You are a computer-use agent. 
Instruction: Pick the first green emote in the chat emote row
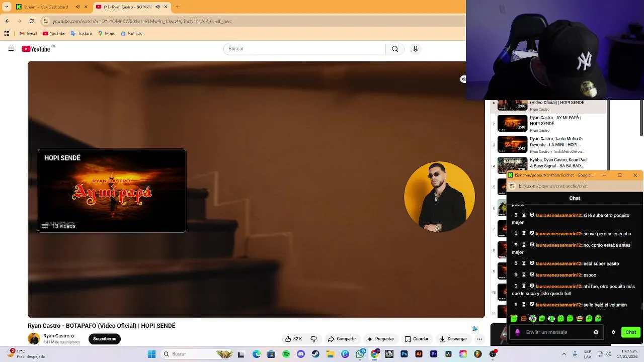pyautogui.click(x=514, y=318)
